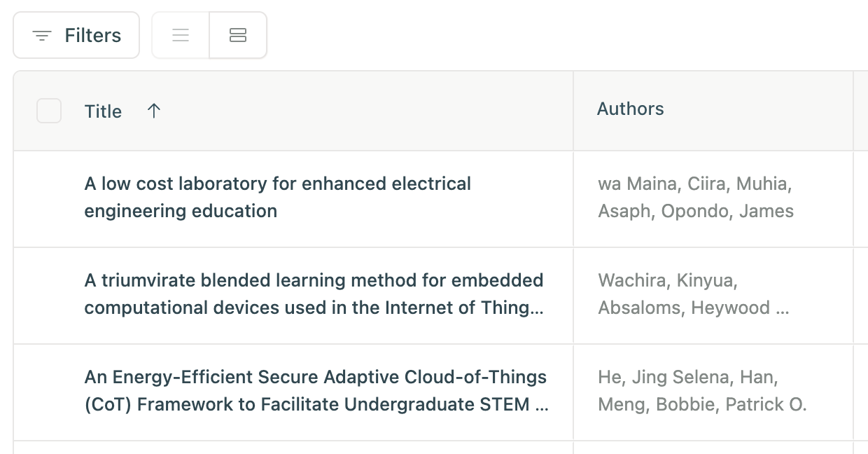Toggle the select-all checkbox
This screenshot has height=454, width=868.
pos(49,111)
